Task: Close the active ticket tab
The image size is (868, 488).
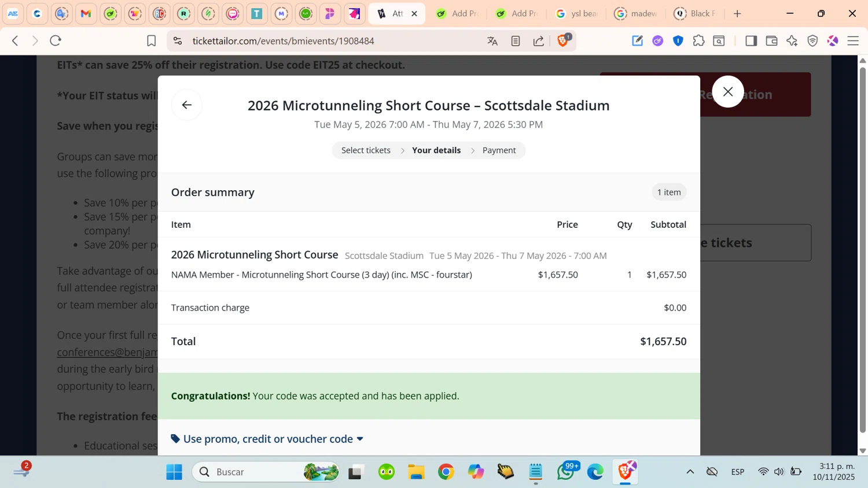Action: [x=414, y=13]
